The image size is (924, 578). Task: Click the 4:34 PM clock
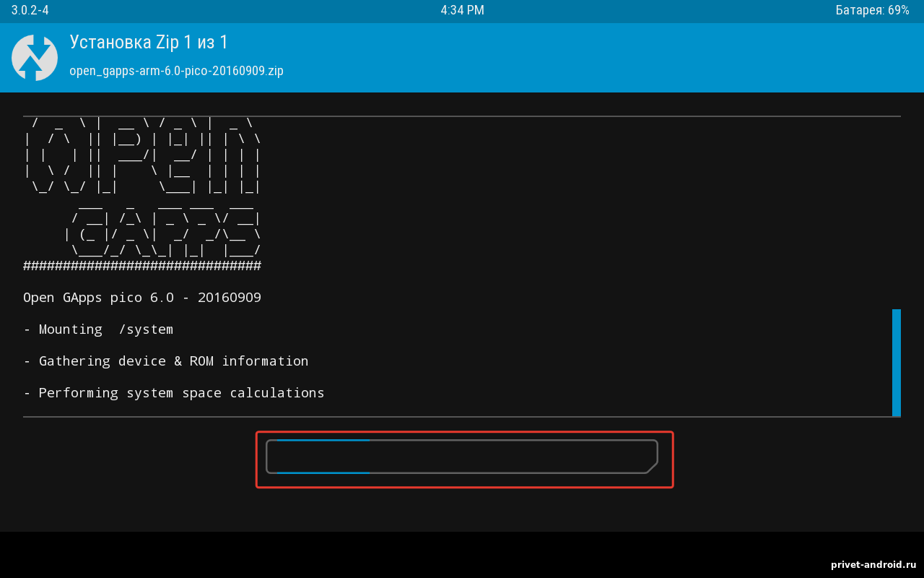(462, 10)
